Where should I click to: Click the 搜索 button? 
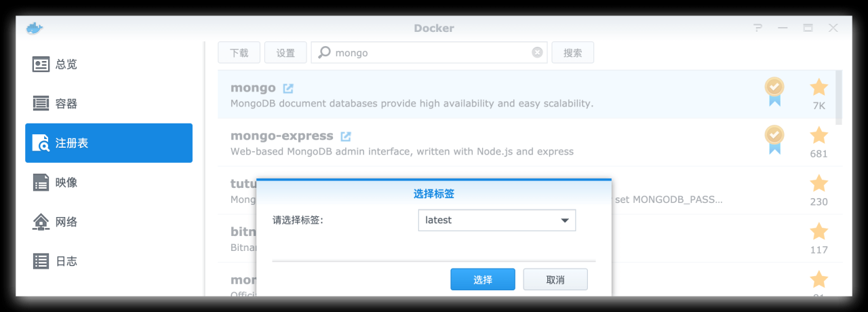point(572,52)
